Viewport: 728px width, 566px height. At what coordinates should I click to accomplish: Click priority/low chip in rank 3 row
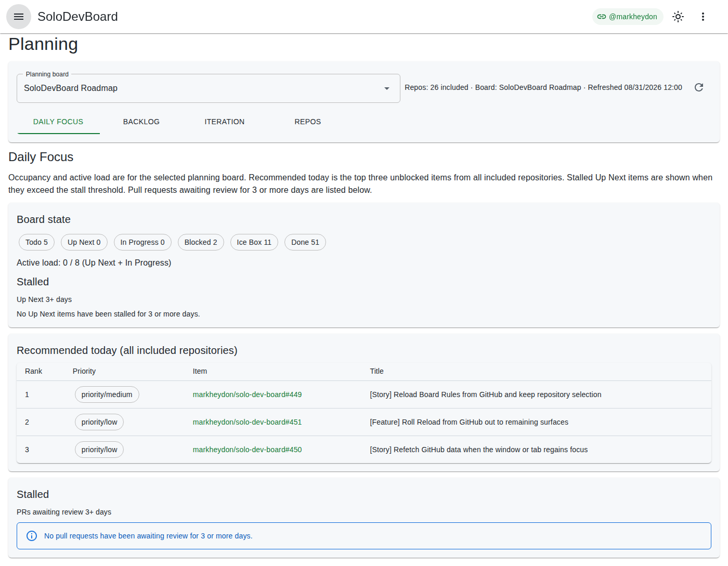coord(99,450)
